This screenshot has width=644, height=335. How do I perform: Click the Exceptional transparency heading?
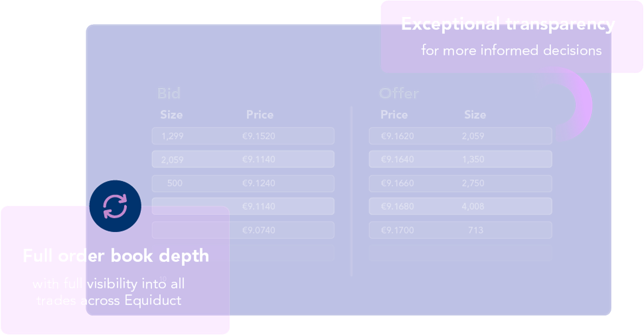point(508,24)
